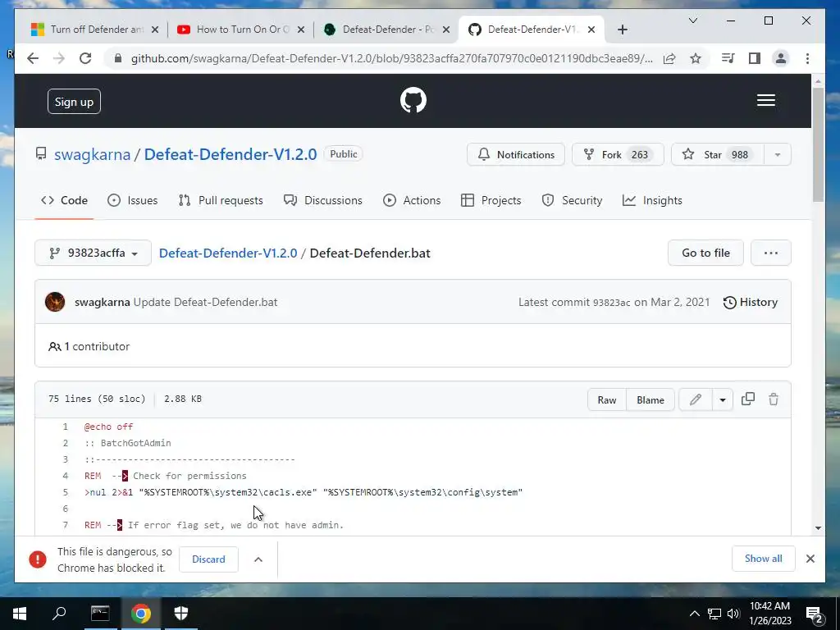Close the downloads bar
This screenshot has width=840, height=630.
click(x=810, y=559)
